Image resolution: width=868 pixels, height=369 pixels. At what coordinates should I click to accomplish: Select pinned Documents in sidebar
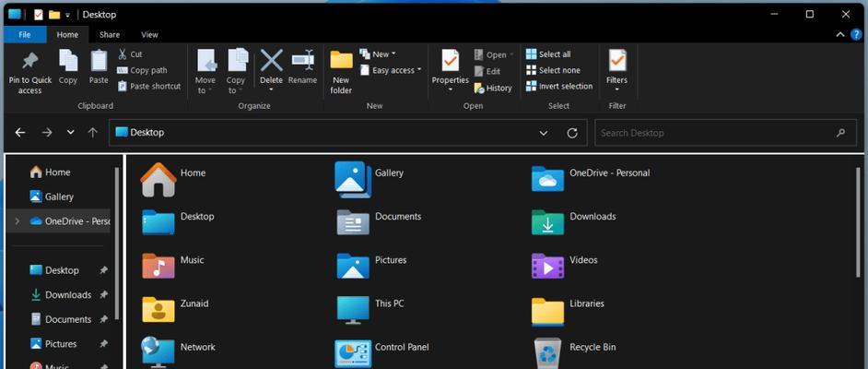(61, 319)
